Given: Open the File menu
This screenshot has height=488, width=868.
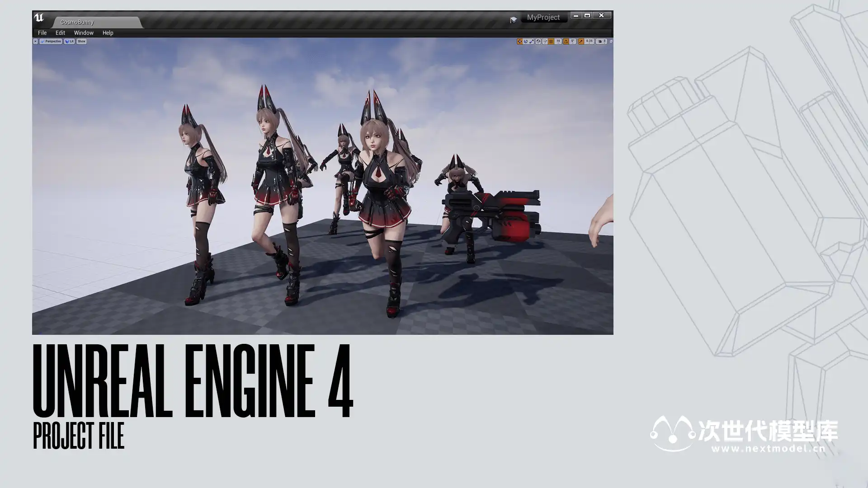Looking at the screenshot, I should click(x=42, y=33).
